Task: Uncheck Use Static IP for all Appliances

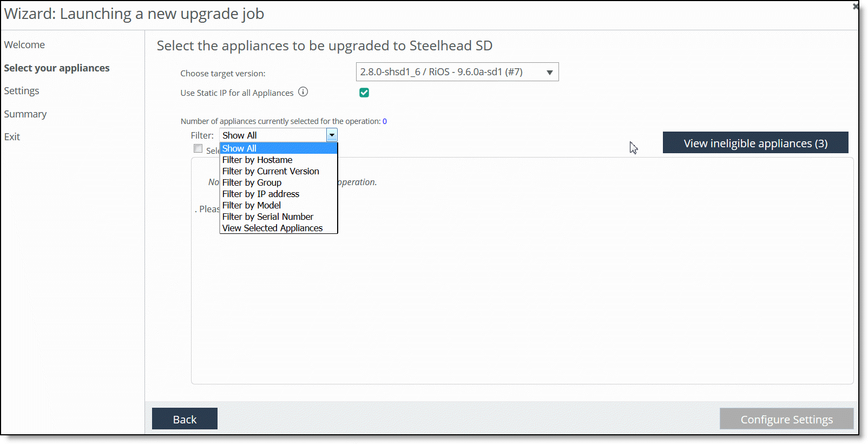Action: (x=364, y=93)
